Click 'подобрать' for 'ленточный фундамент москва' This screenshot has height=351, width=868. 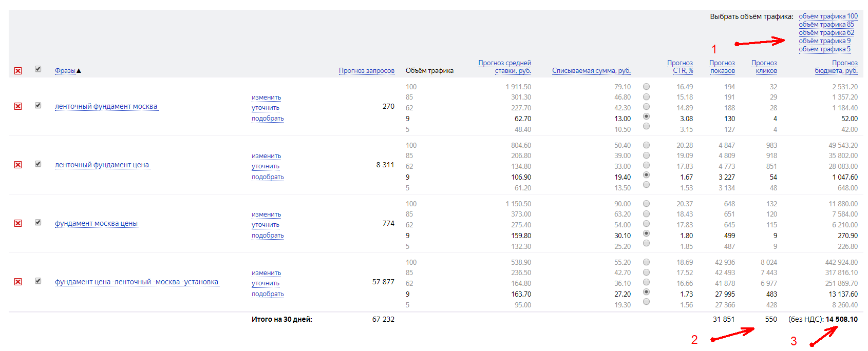268,119
